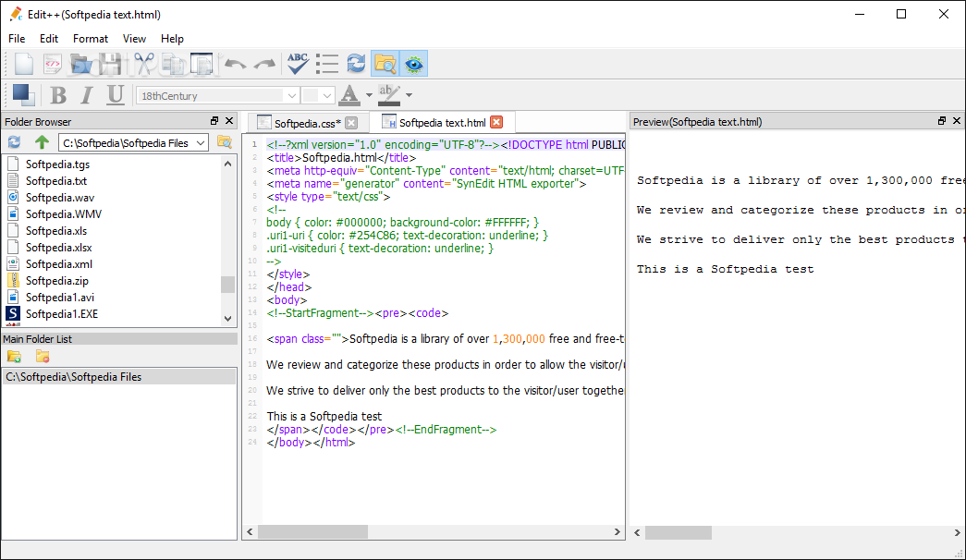
Task: Toggle underline formatting
Action: coord(116,95)
